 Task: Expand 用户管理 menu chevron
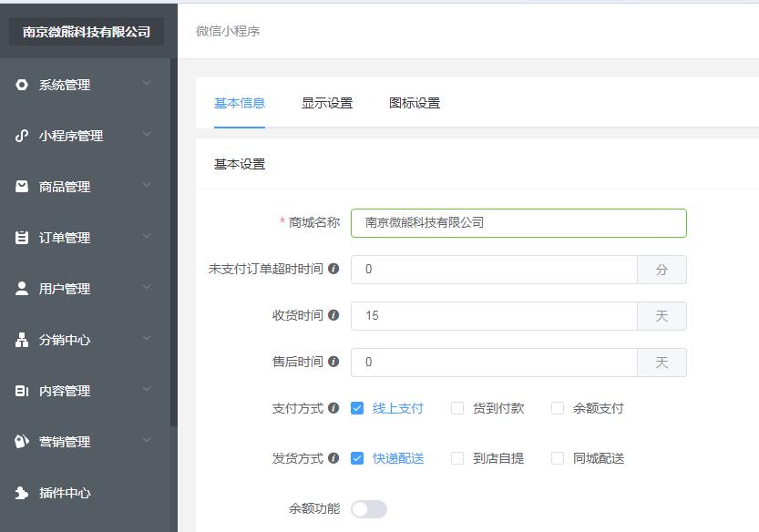147,287
